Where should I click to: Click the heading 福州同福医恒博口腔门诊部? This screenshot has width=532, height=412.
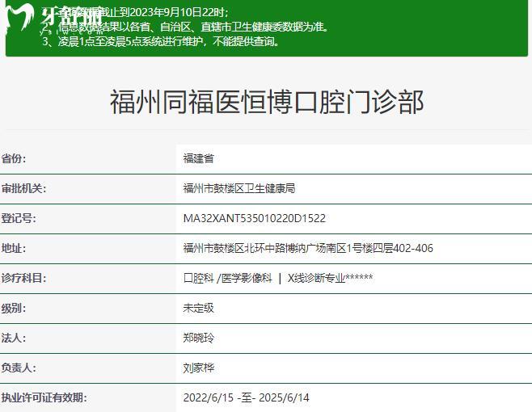pos(267,102)
